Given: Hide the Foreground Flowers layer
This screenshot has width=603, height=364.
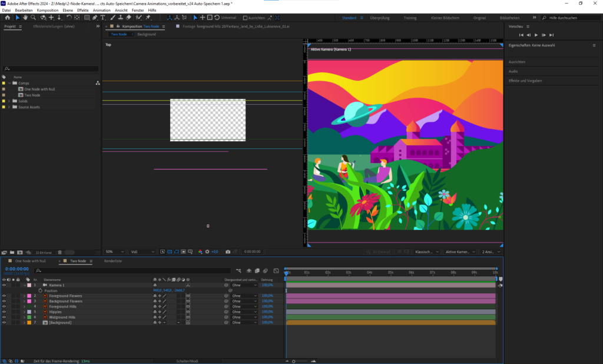Looking at the screenshot, I should click(4, 296).
